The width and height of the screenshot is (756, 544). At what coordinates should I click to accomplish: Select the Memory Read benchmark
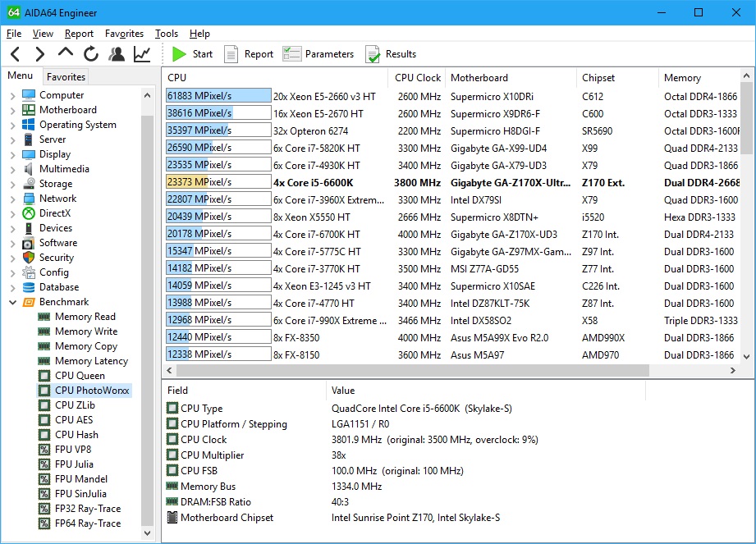coord(85,317)
